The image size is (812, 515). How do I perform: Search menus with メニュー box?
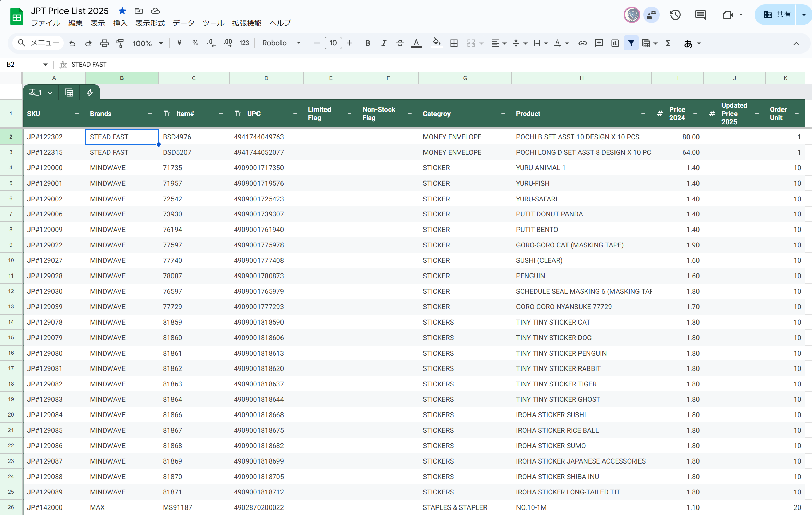pos(38,43)
